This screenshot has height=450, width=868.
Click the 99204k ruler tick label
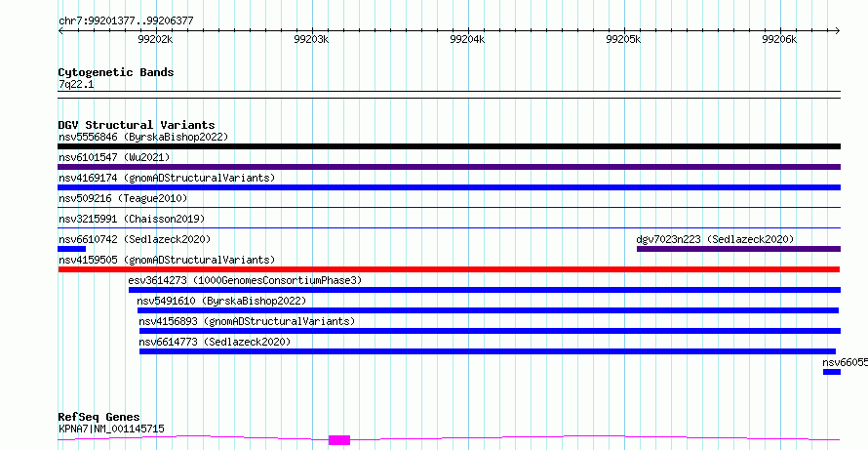pos(468,39)
